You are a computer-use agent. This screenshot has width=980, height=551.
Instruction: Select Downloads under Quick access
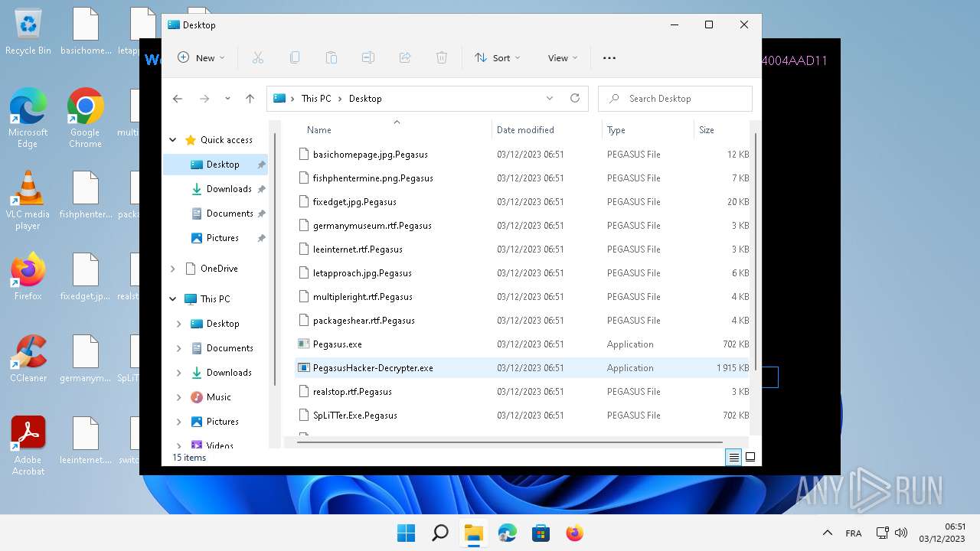click(x=215, y=189)
